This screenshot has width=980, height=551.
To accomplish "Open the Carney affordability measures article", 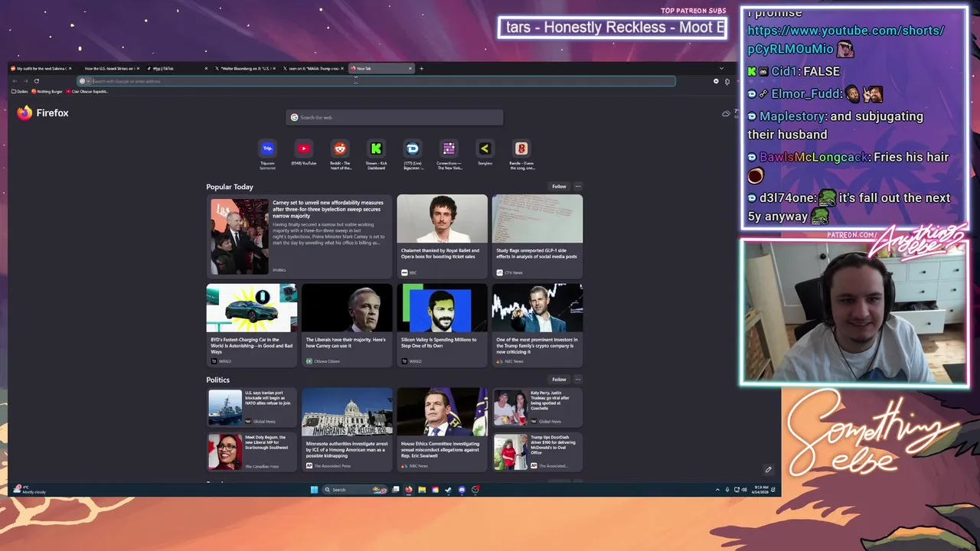I will (299, 235).
